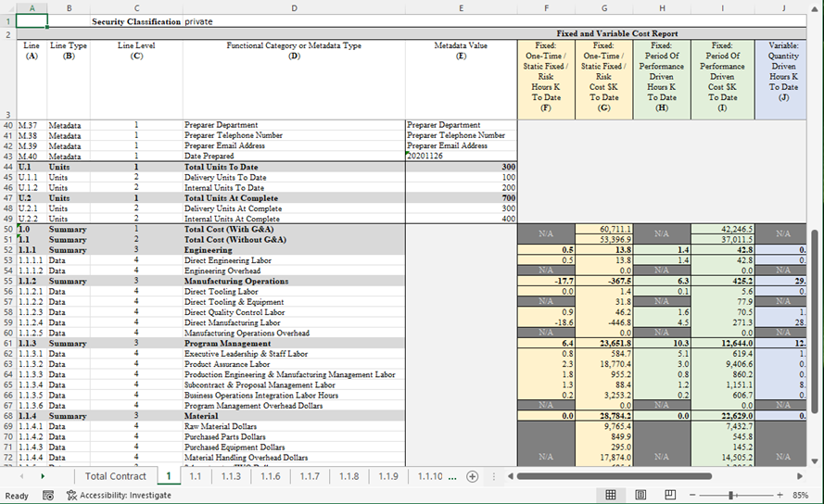Select sheet tab 1.1.3
The image size is (824, 504).
click(231, 477)
